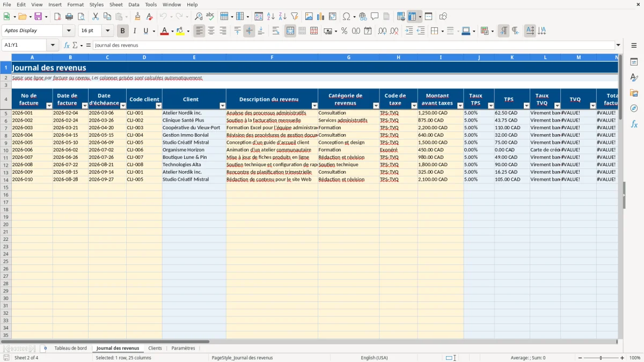Open the Data menu
Viewport: 644px width, 362px height.
[134, 4]
